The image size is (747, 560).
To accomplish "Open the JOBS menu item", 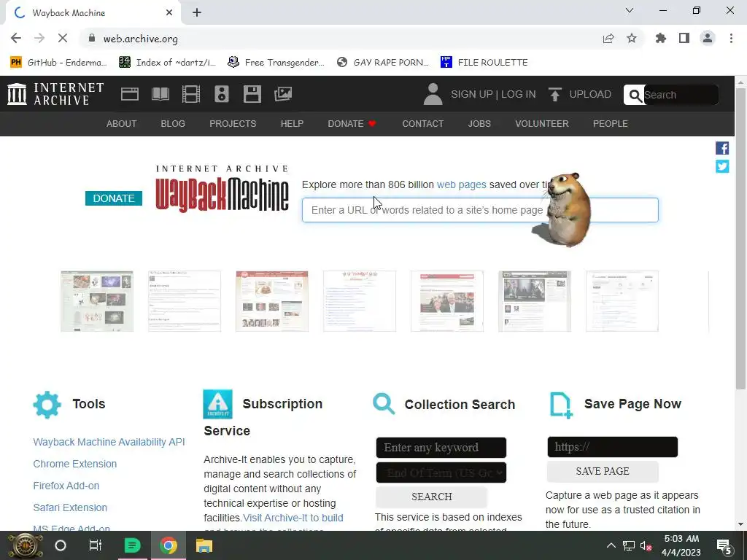I will (479, 124).
